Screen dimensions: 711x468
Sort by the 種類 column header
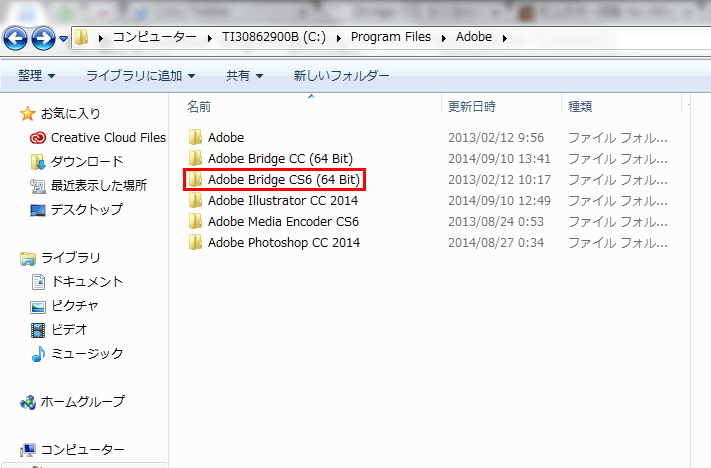coord(580,107)
